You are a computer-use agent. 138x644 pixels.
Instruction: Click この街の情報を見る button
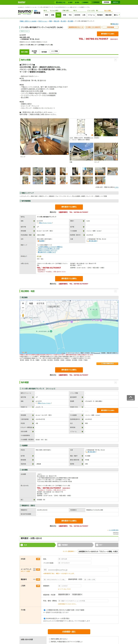click(x=107, y=364)
